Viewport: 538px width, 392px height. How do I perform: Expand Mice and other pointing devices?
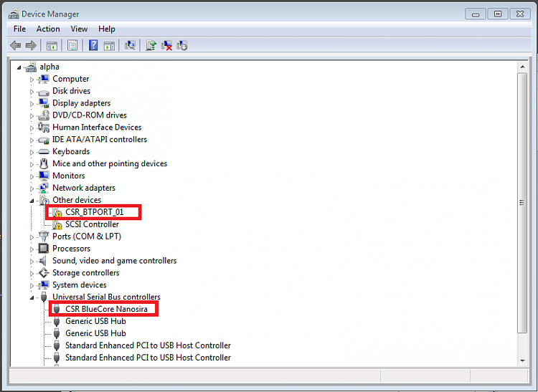point(32,165)
